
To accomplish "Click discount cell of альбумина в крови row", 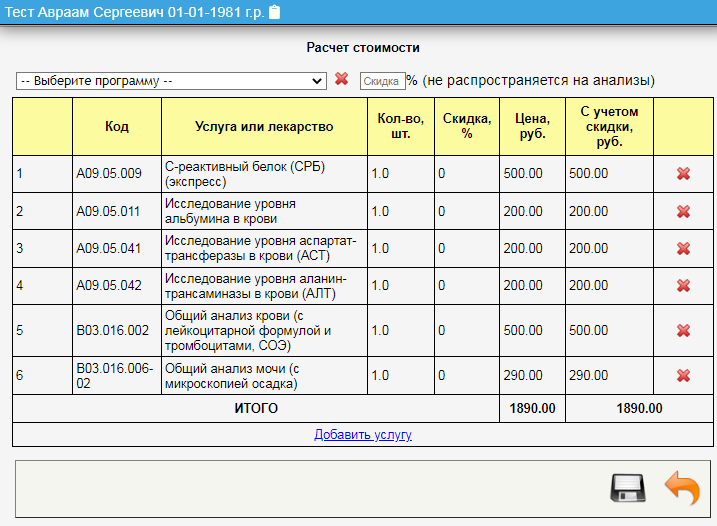I will pyautogui.click(x=467, y=211).
